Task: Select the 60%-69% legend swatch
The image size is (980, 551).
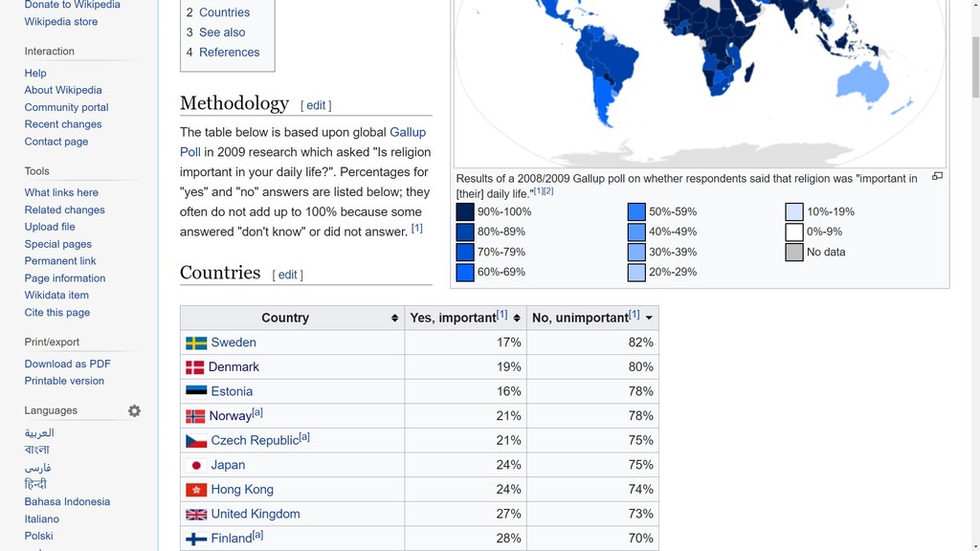Action: tap(465, 273)
